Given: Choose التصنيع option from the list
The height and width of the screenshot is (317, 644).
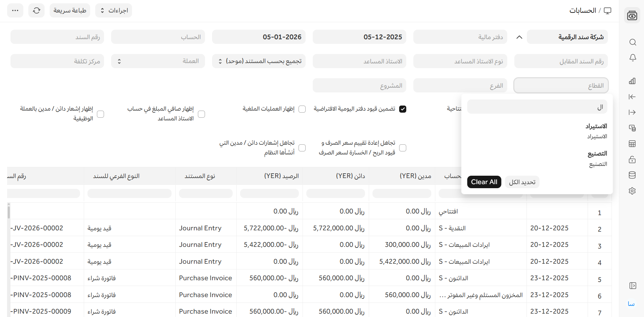Looking at the screenshot, I should 597,158.
